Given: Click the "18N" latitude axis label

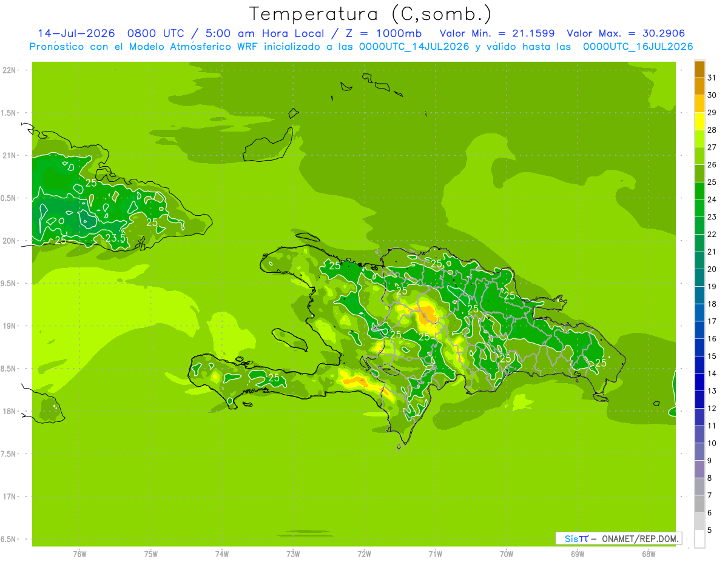Looking at the screenshot, I should pyautogui.click(x=10, y=412).
